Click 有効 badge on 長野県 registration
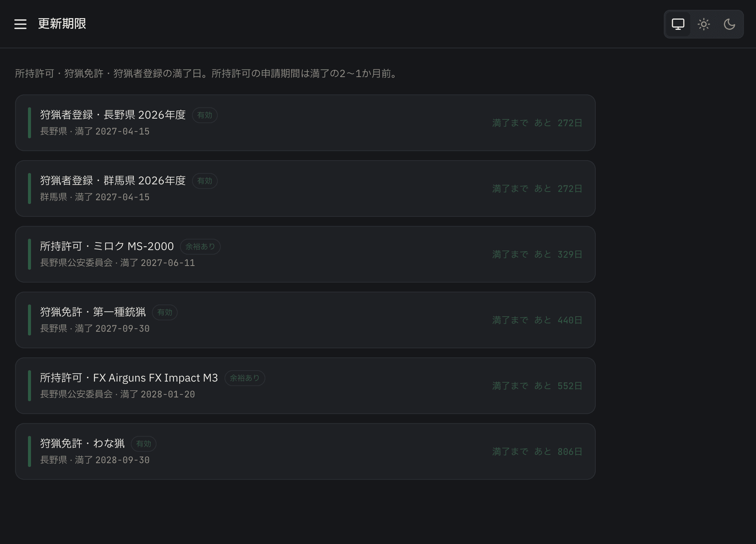Viewport: 756px width, 544px height. (205, 115)
